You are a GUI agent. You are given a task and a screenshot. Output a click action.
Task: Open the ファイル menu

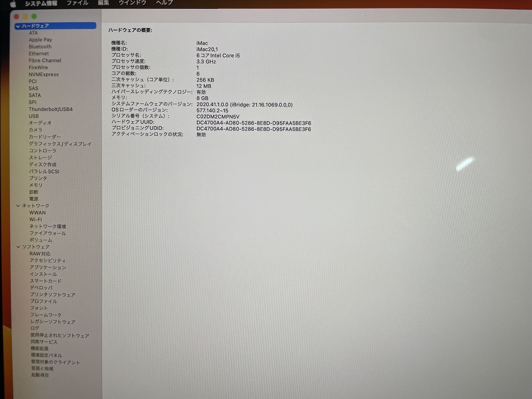(x=78, y=3)
